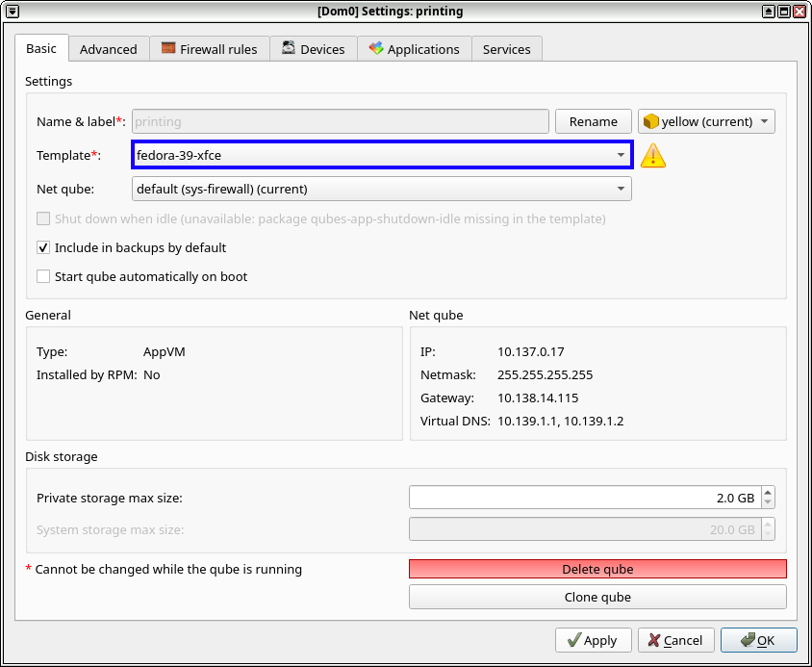Click the Gateway value 10.138.14.115
The height and width of the screenshot is (667, 812).
click(x=538, y=398)
